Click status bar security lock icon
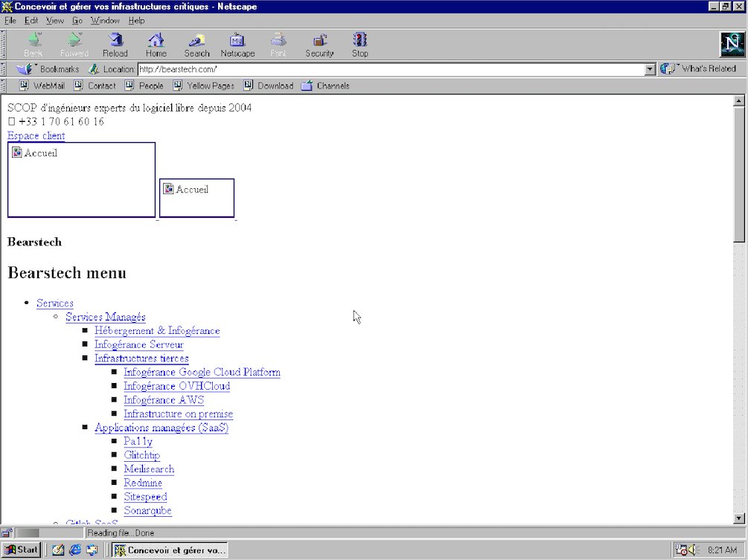 pyautogui.click(x=7, y=532)
